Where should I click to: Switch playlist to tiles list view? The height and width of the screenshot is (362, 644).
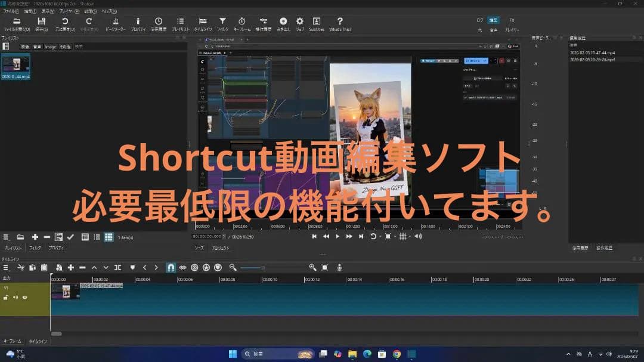click(97, 237)
